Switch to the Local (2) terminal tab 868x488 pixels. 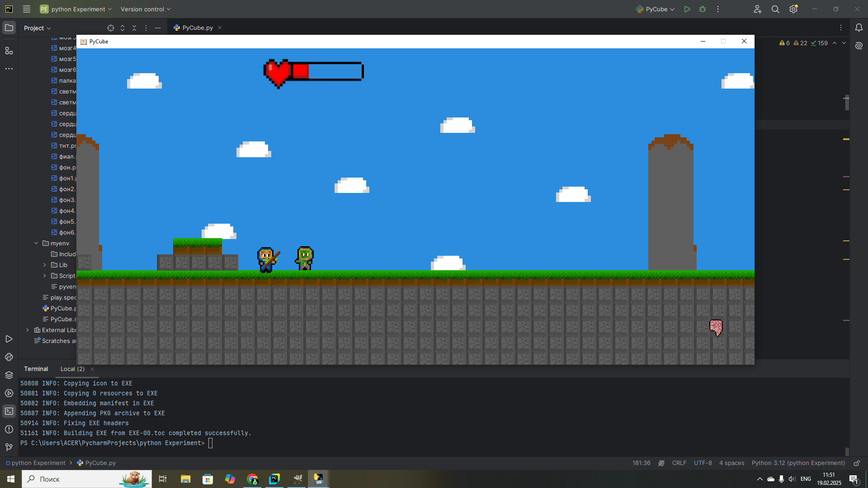point(72,369)
